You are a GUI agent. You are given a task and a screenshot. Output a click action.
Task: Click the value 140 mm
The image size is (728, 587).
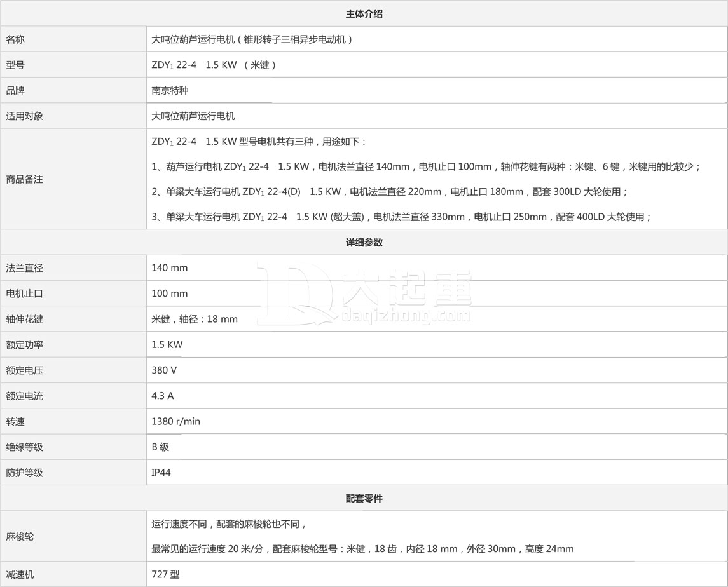click(x=170, y=267)
